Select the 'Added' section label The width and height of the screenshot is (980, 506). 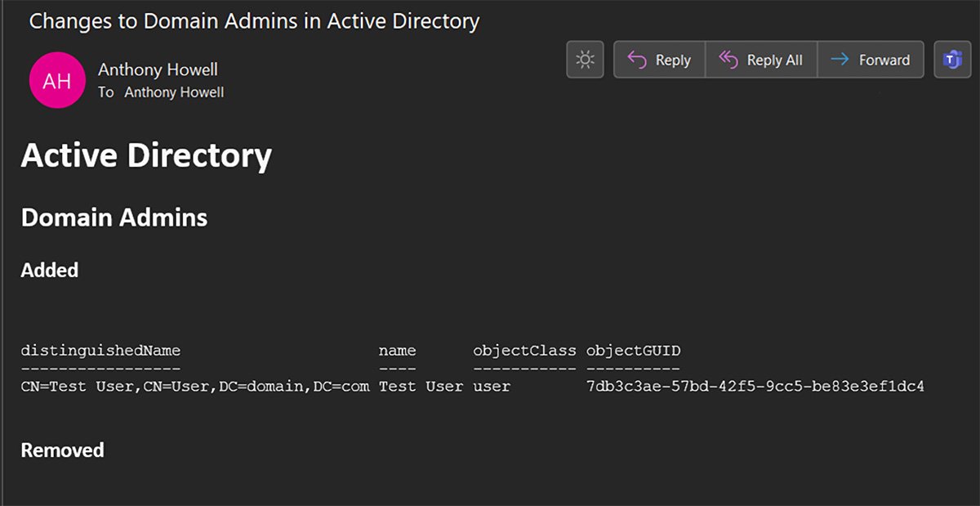[x=49, y=270]
